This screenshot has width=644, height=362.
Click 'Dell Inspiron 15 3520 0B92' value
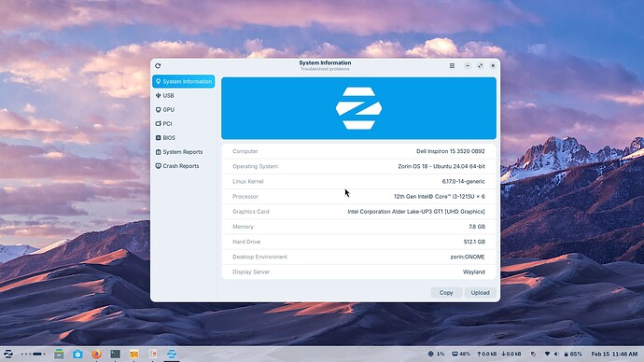click(450, 151)
